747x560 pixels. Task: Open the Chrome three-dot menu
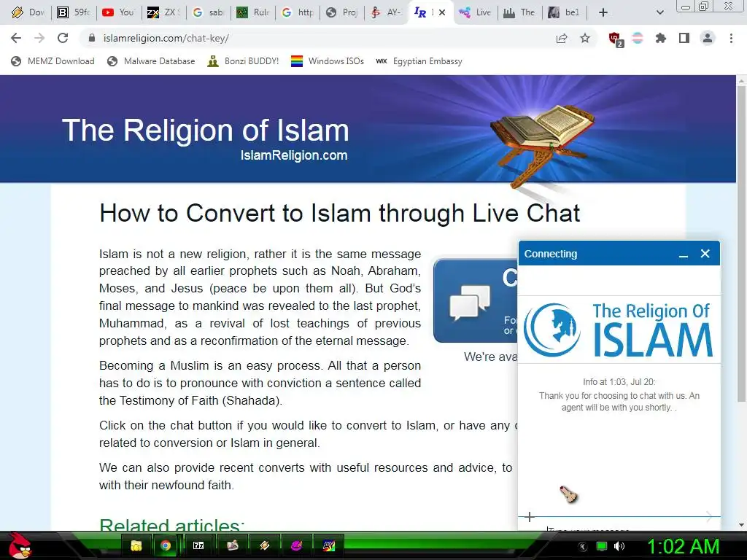click(x=731, y=38)
